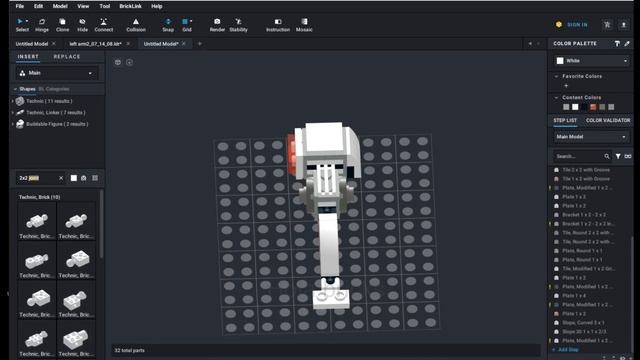Open the Edit menu
The width and height of the screenshot is (640, 360).
38,6
